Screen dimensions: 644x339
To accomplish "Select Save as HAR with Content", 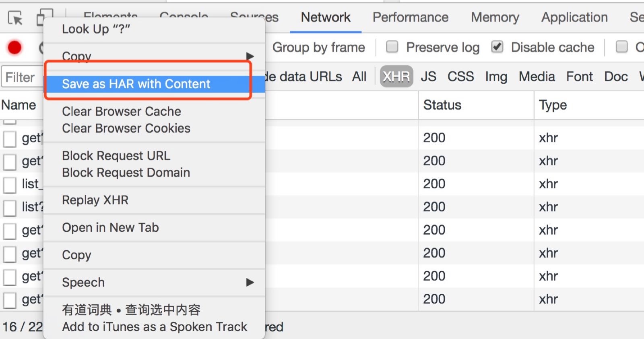I will 136,84.
